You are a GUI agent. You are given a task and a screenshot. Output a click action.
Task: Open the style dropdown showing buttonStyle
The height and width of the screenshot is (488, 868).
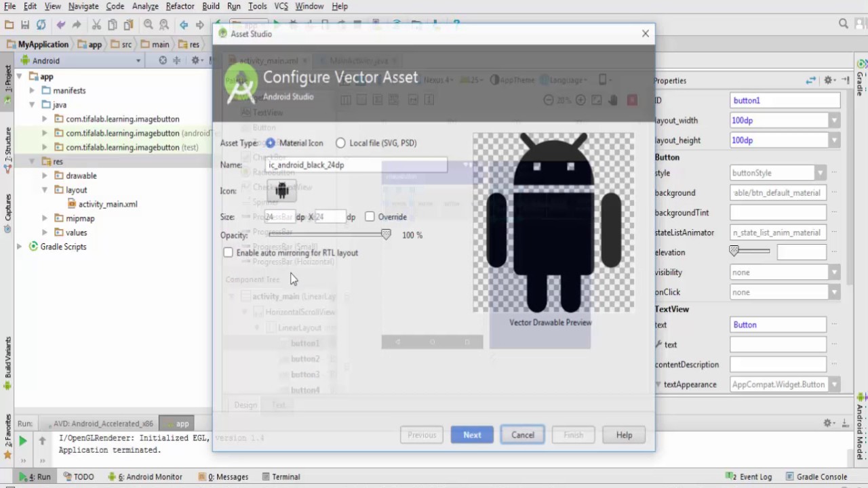click(821, 173)
